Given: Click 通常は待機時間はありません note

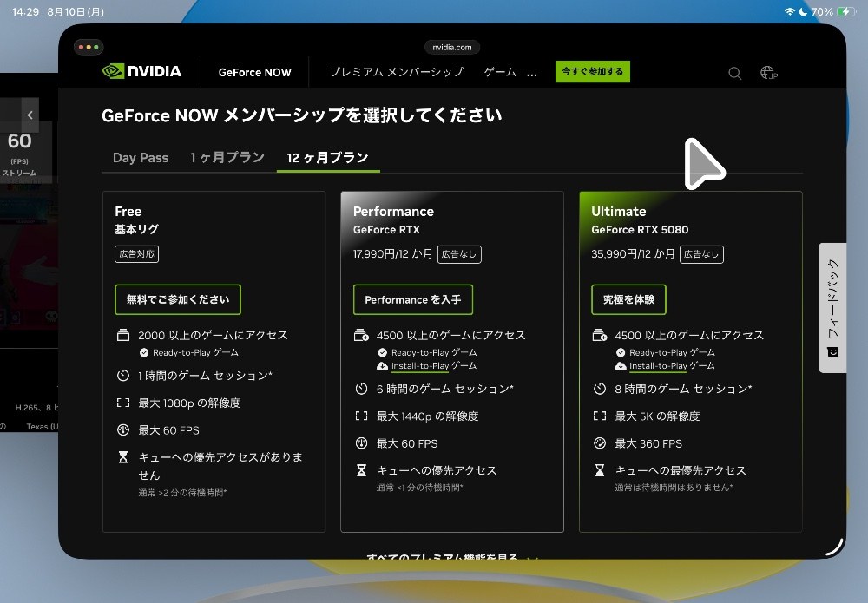Looking at the screenshot, I should click(x=674, y=488).
